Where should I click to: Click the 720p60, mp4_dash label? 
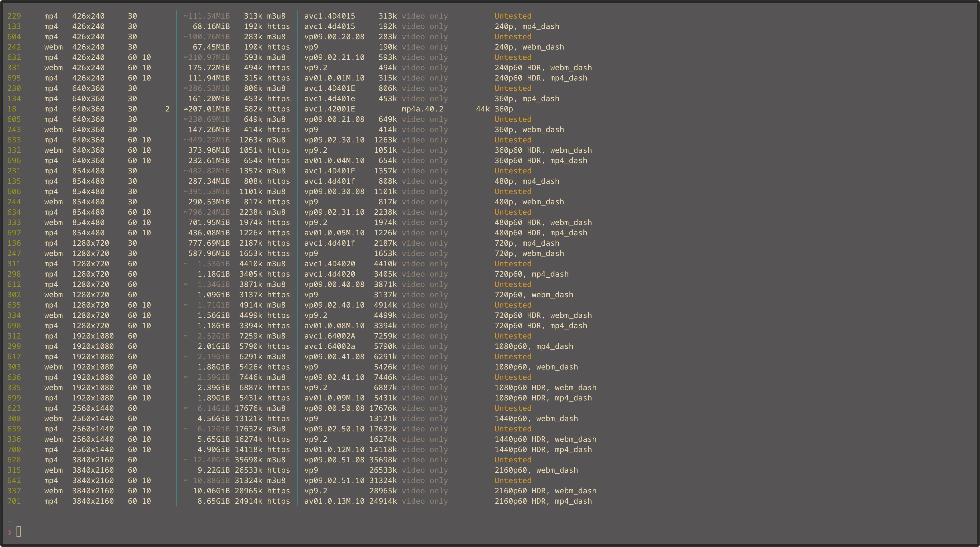point(532,274)
